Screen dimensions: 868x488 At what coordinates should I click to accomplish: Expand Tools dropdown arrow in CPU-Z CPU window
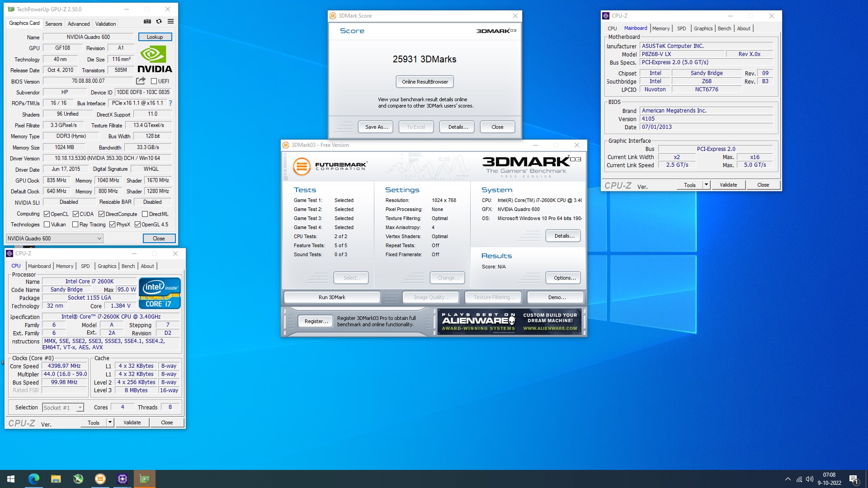click(x=109, y=422)
